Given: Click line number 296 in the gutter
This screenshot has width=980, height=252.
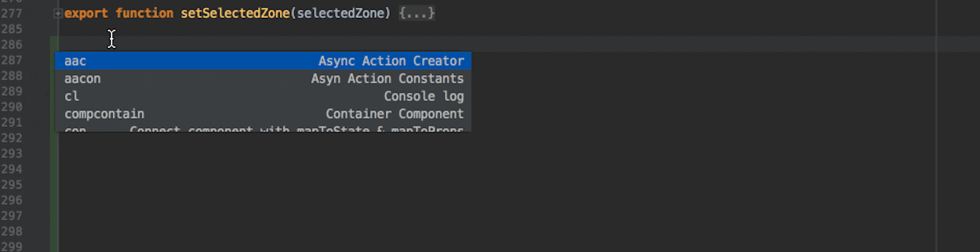Looking at the screenshot, I should point(12,200).
